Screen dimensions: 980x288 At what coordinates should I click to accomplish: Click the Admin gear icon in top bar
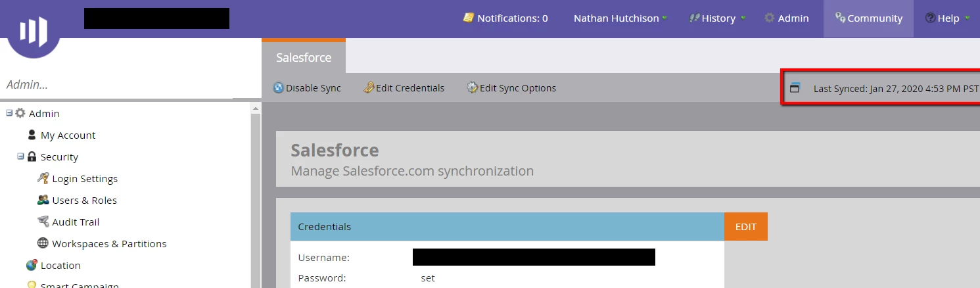click(770, 18)
